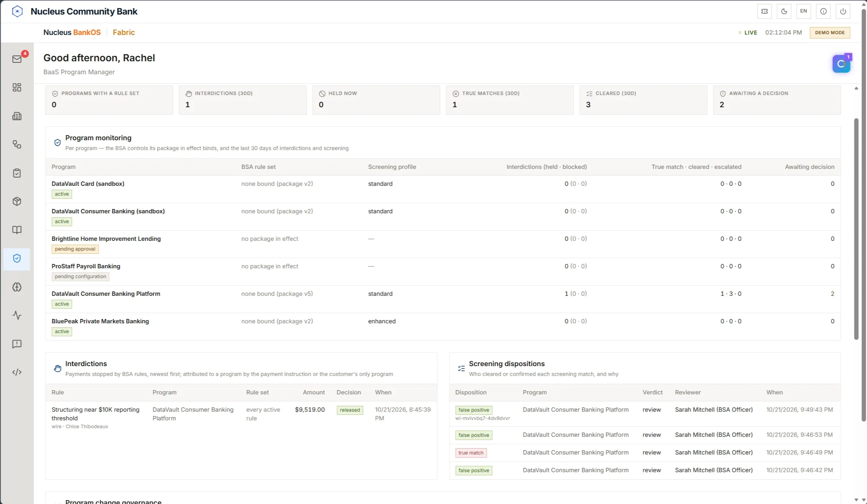867x504 pixels.
Task: Open the open-book sidebar icon
Action: 17,230
